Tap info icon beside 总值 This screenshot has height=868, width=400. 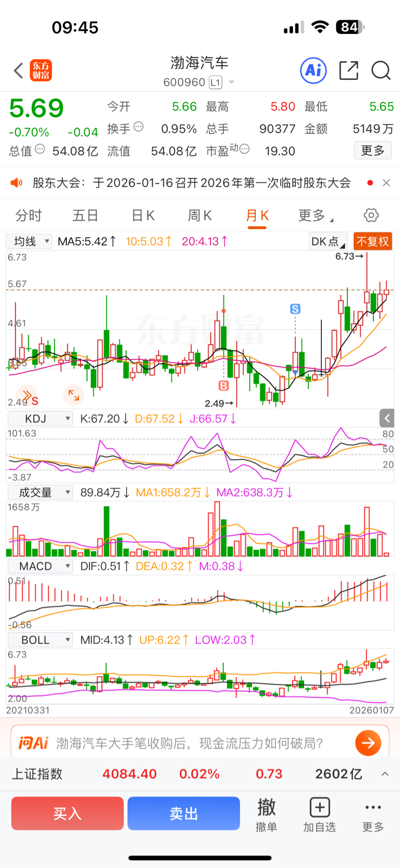(x=40, y=149)
